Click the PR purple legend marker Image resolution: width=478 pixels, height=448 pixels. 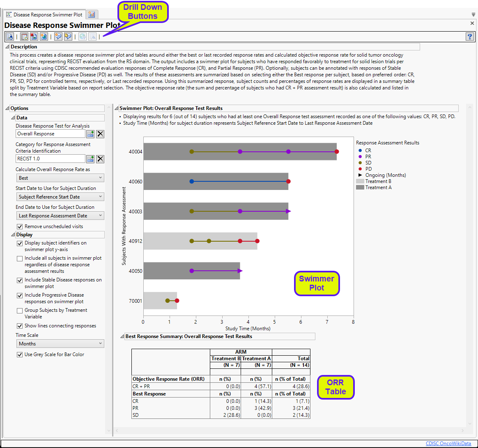[360, 157]
